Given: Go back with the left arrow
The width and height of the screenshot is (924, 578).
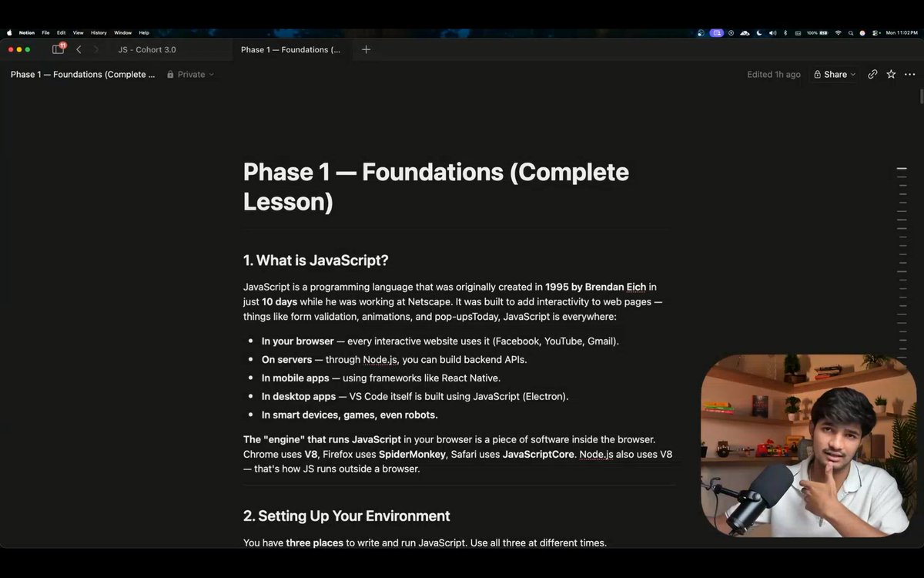Looking at the screenshot, I should coord(79,49).
